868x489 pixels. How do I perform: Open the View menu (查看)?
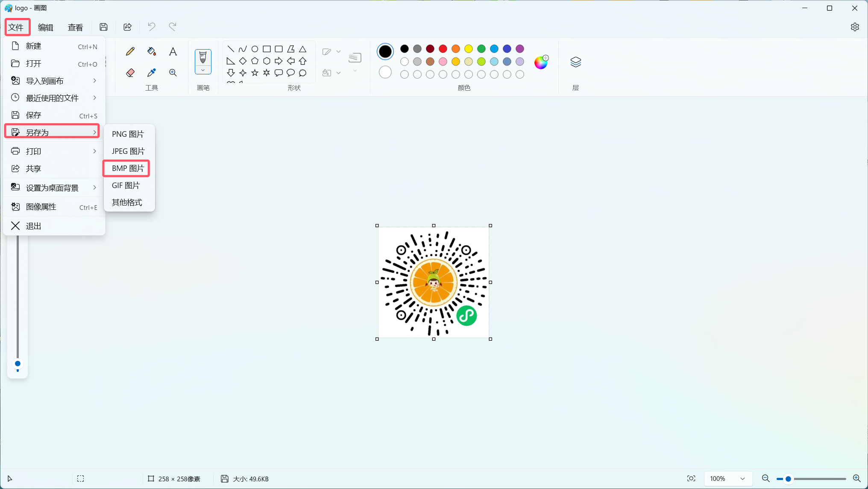pyautogui.click(x=76, y=27)
